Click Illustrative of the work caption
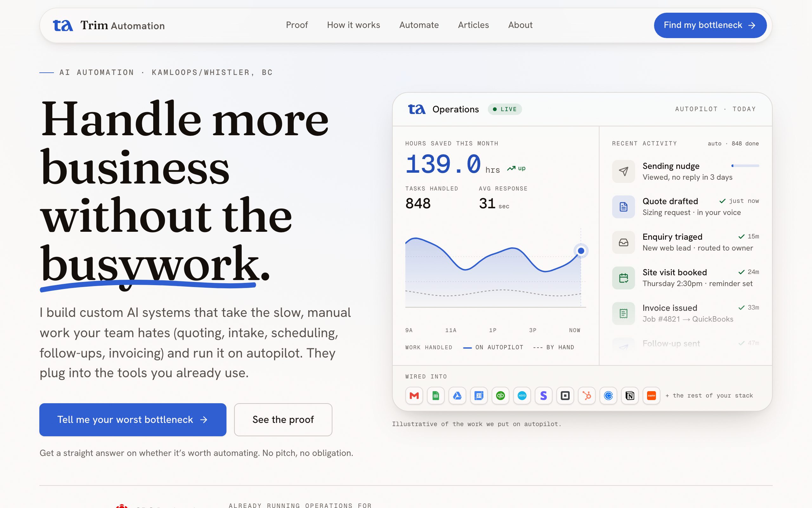This screenshot has width=812, height=508. pos(476,424)
